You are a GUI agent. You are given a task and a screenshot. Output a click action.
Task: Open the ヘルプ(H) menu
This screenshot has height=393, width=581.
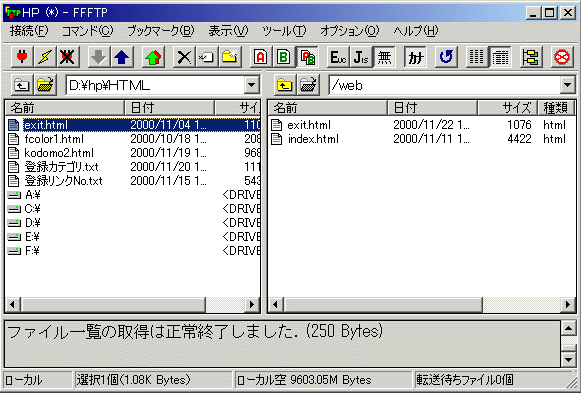[x=416, y=31]
